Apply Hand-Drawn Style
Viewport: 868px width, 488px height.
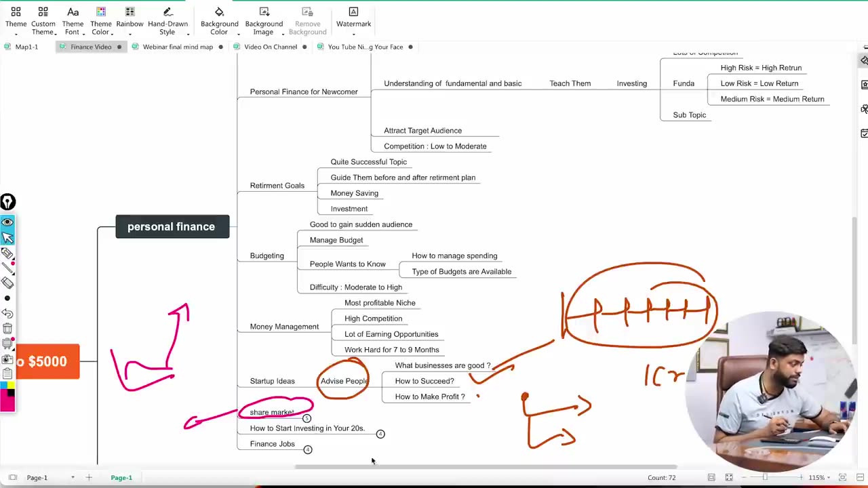167,21
